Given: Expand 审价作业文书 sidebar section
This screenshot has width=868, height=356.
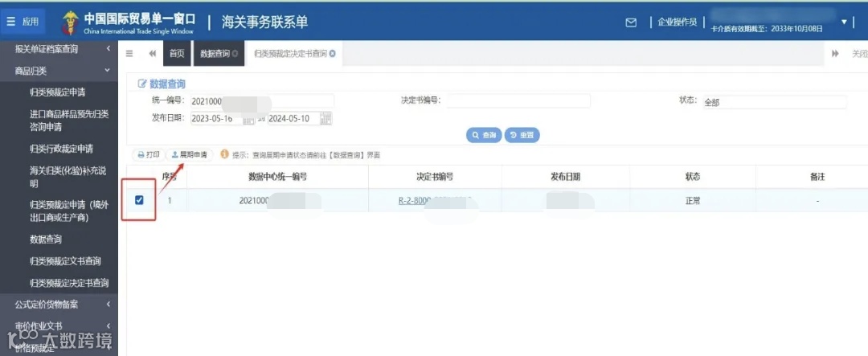Looking at the screenshot, I should pos(59,325).
